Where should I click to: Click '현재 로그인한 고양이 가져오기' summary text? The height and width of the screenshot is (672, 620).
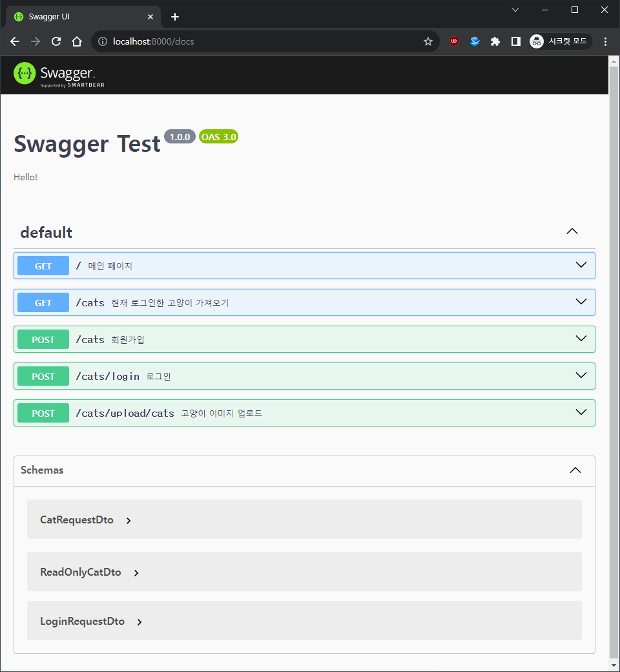170,302
